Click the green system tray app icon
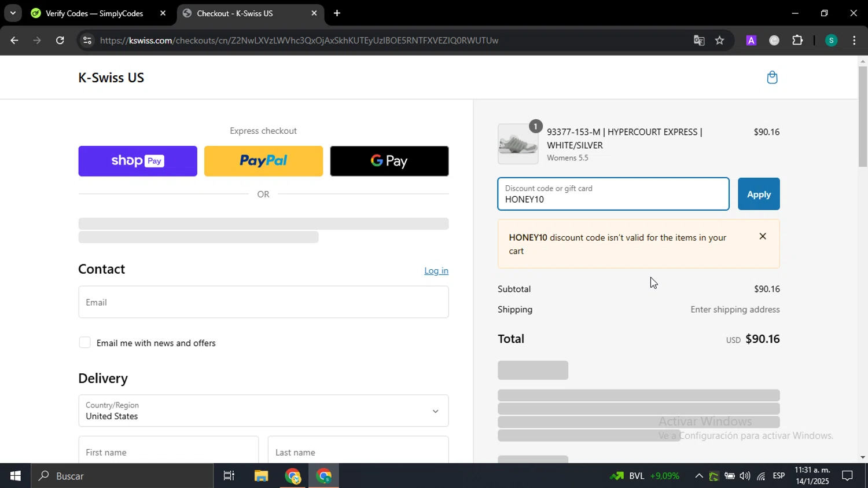The width and height of the screenshot is (868, 488). point(713,476)
